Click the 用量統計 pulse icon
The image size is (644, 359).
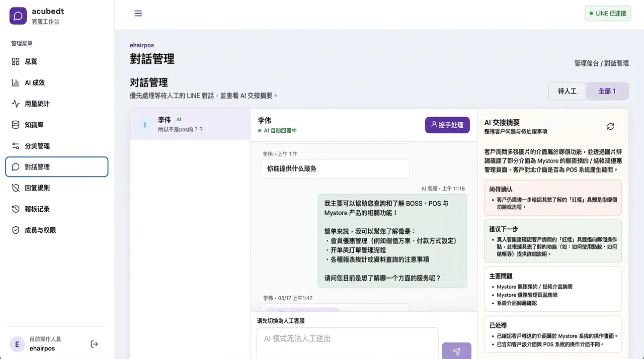pos(16,104)
